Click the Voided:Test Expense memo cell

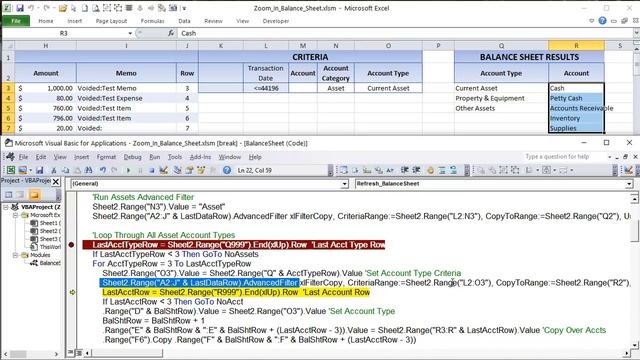[x=126, y=98]
